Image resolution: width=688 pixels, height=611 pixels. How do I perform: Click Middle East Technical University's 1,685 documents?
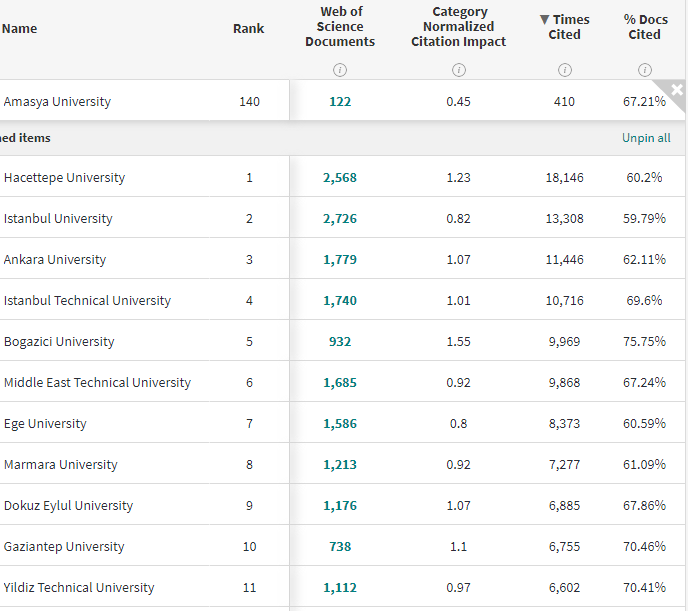(340, 383)
